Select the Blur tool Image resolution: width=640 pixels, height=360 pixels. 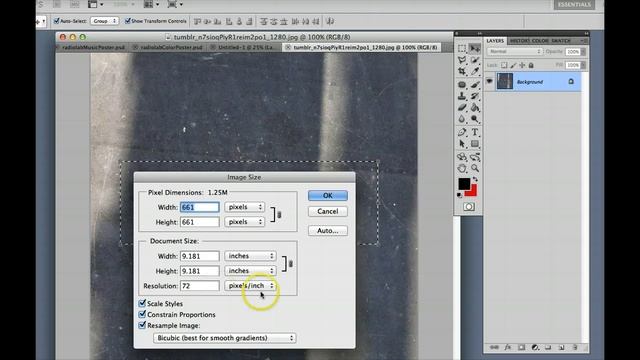click(462, 119)
